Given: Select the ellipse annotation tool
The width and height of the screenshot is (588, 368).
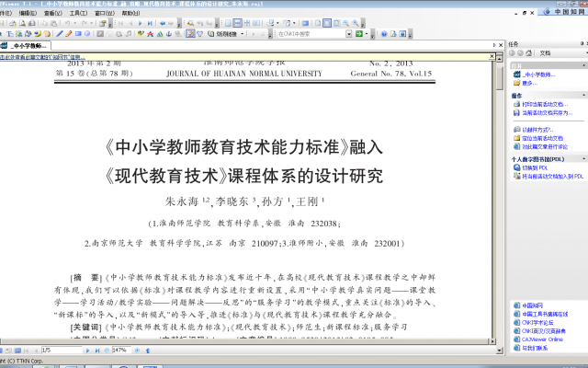Looking at the screenshot, I should tap(87, 34).
